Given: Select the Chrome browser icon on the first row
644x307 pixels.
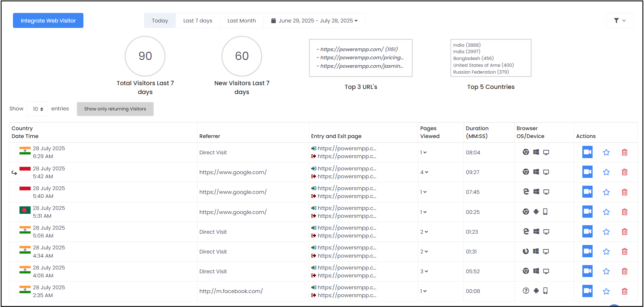Looking at the screenshot, I should [x=525, y=152].
